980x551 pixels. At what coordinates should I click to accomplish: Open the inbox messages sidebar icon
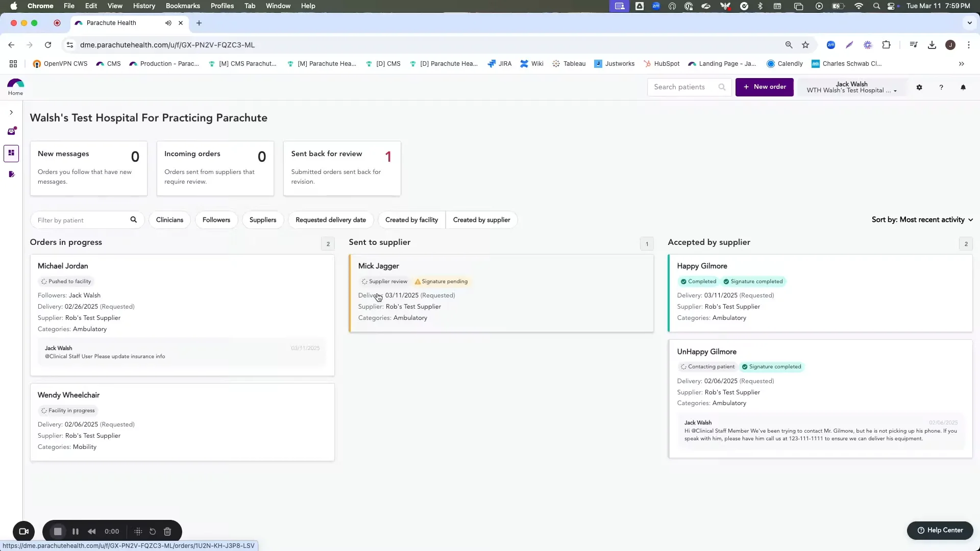[x=11, y=131]
